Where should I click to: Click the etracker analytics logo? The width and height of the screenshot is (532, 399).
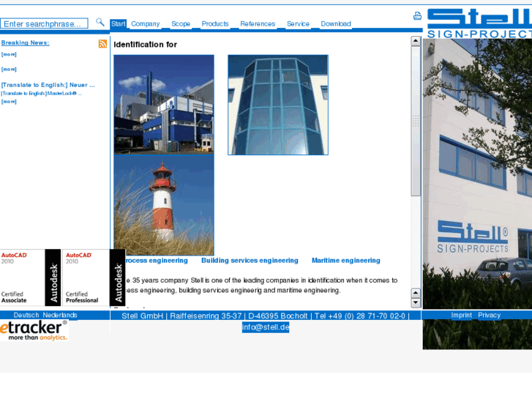[x=34, y=330]
